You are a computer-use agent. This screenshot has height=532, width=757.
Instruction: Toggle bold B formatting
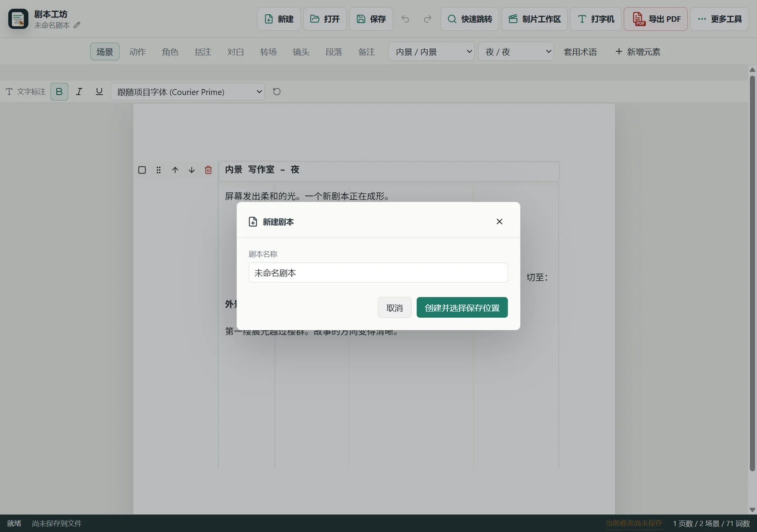click(x=59, y=92)
